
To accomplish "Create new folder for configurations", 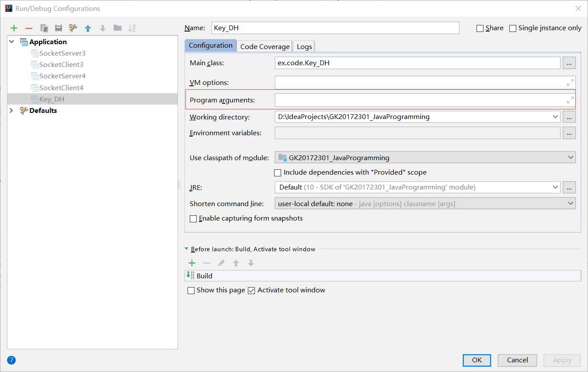I will (x=117, y=28).
